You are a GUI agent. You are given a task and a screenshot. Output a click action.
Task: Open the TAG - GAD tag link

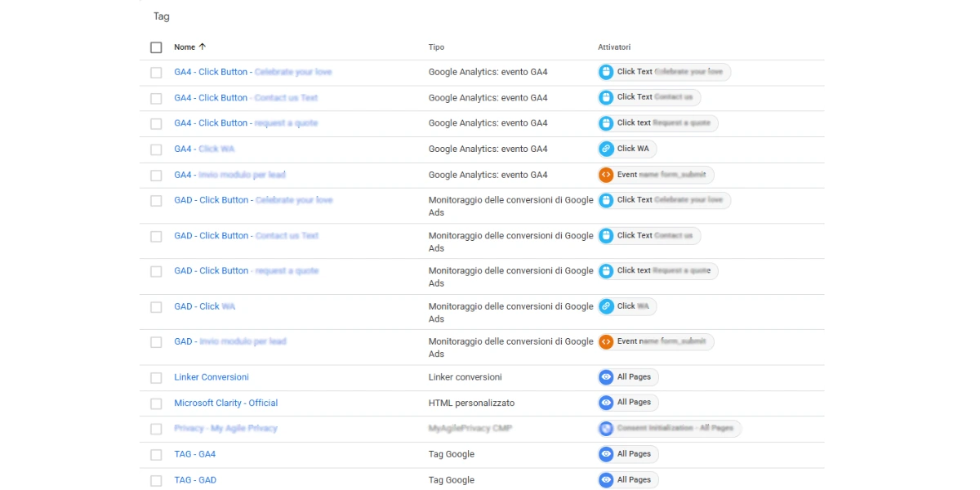click(195, 480)
